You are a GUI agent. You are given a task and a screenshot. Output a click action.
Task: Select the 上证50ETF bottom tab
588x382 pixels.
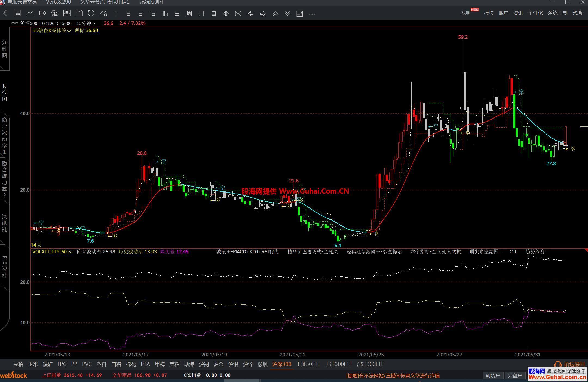coord(308,364)
